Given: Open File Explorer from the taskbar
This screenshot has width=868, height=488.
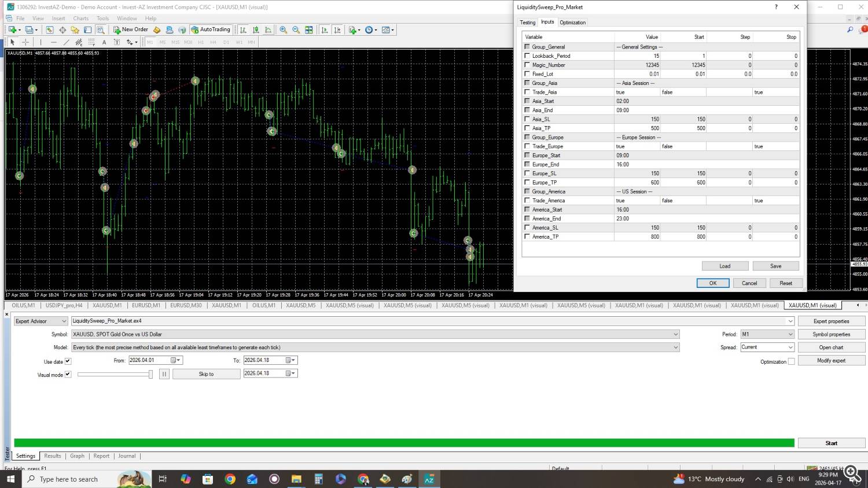Looking at the screenshot, I should pyautogui.click(x=296, y=479).
